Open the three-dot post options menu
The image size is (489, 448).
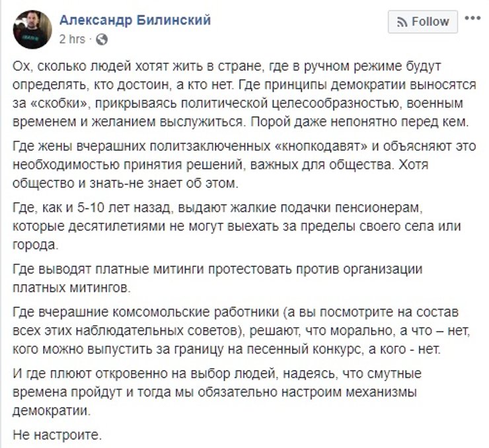click(x=472, y=19)
